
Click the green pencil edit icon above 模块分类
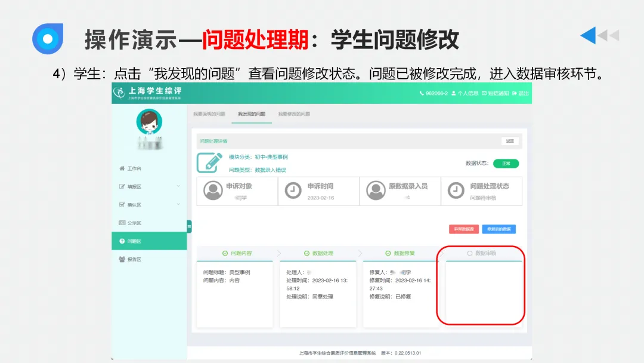point(210,162)
